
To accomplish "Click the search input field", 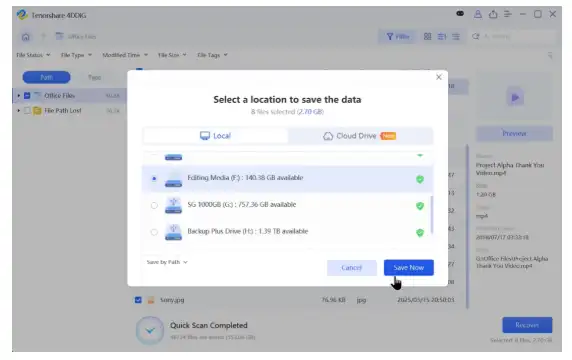I will click(x=519, y=36).
